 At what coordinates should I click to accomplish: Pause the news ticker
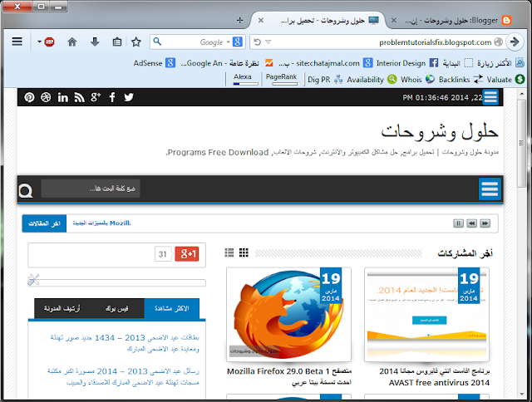pyautogui.click(x=458, y=223)
